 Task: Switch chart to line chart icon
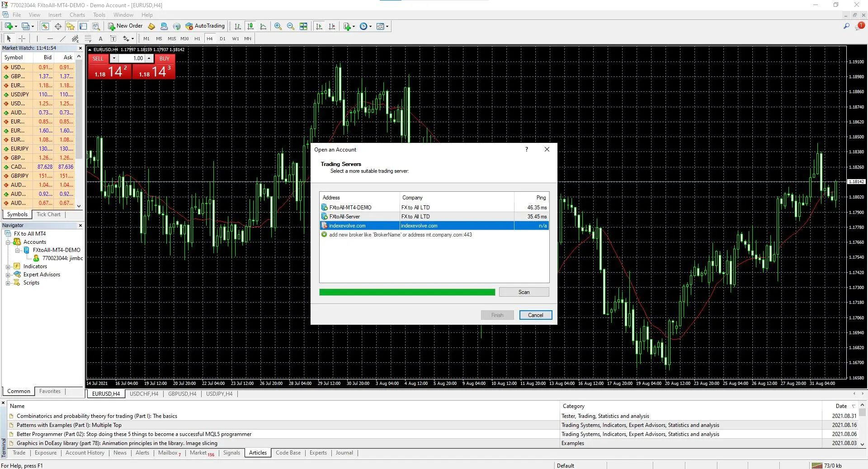tap(263, 26)
